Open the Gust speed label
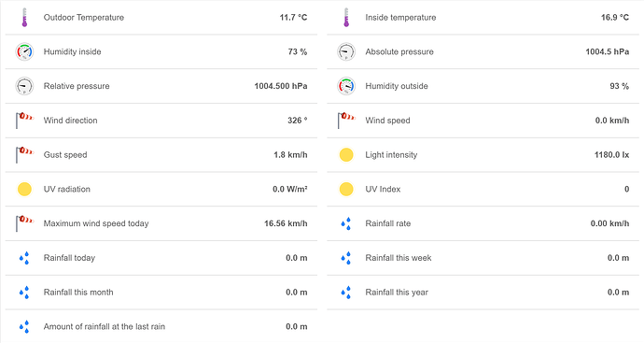The image size is (644, 343). [65, 154]
